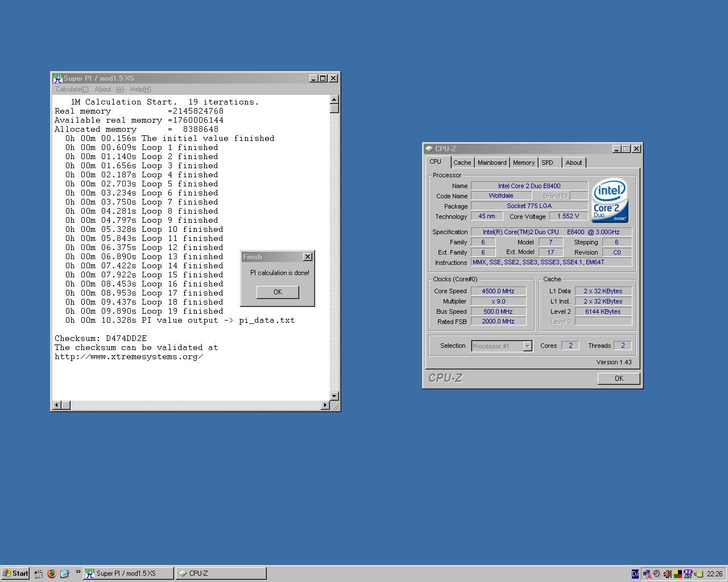Open the Help menu in Super PI

click(140, 89)
